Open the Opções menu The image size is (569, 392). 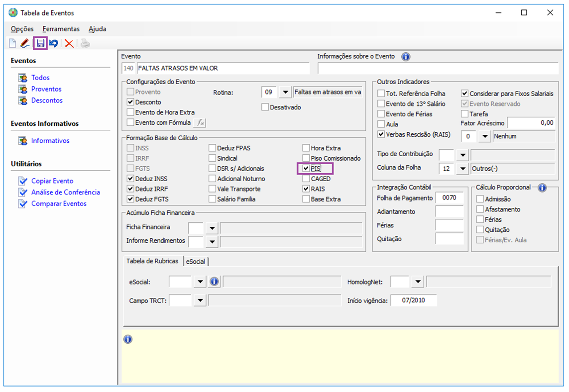[22, 29]
